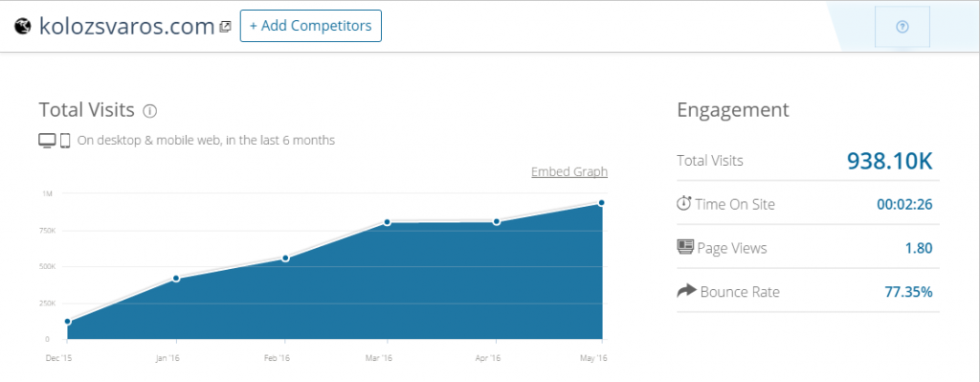The image size is (980, 382).
Task: Click the Add Competitors button
Action: point(311,26)
